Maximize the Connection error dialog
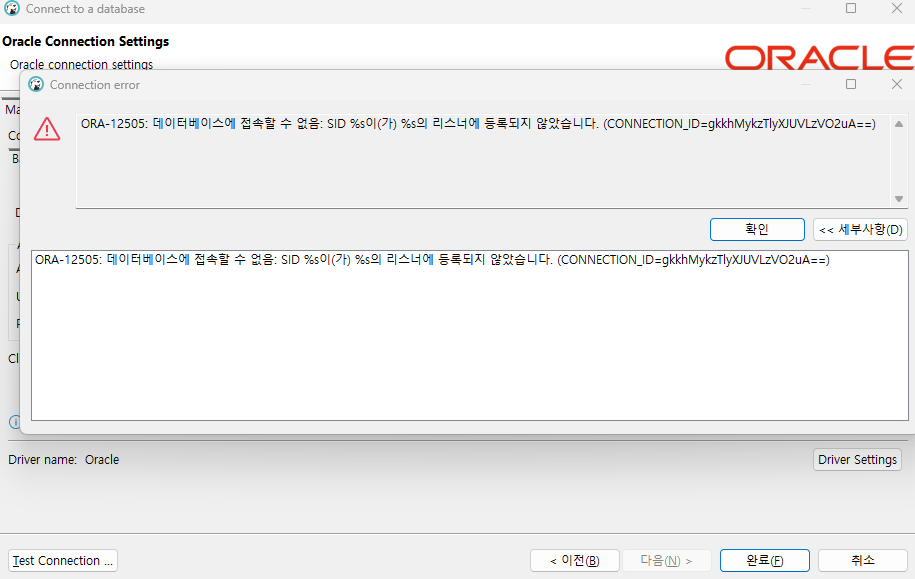 coord(851,84)
